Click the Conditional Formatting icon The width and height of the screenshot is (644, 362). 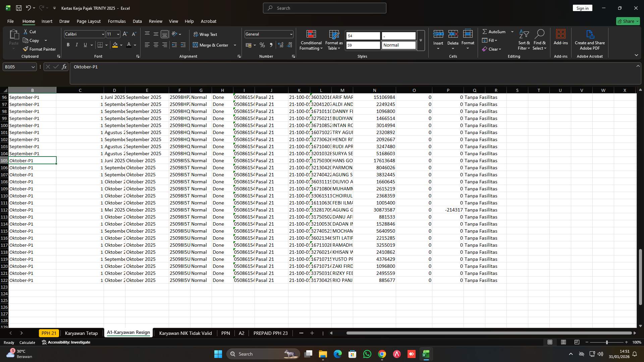click(x=311, y=34)
